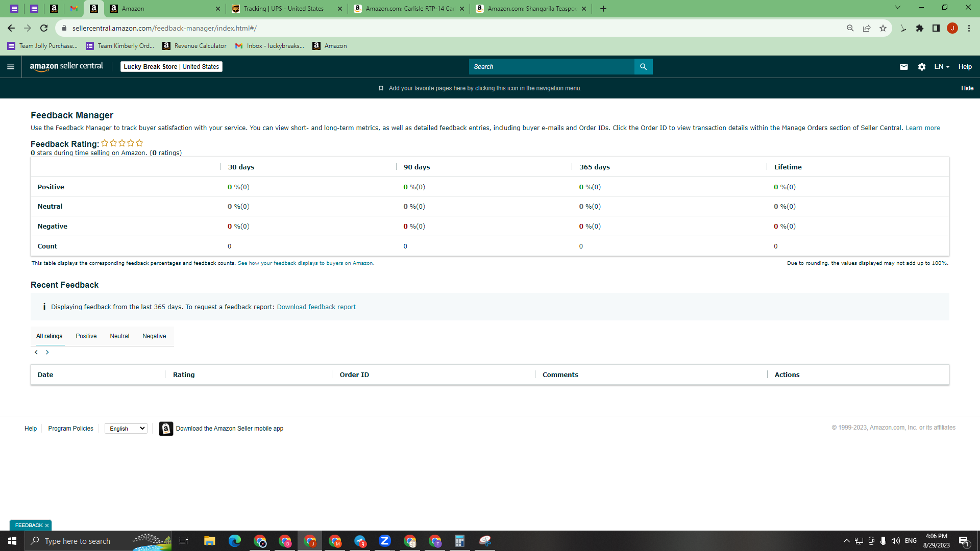This screenshot has width=980, height=551.
Task: Click the Seller Central search field
Action: 551,67
